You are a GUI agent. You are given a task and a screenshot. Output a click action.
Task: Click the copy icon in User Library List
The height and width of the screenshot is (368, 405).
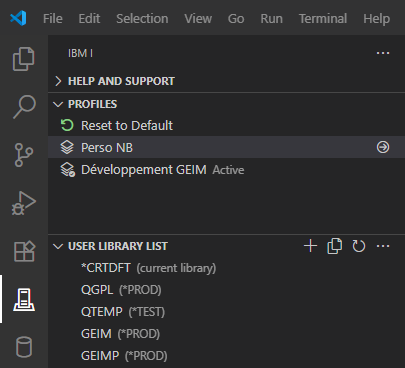pyautogui.click(x=334, y=246)
